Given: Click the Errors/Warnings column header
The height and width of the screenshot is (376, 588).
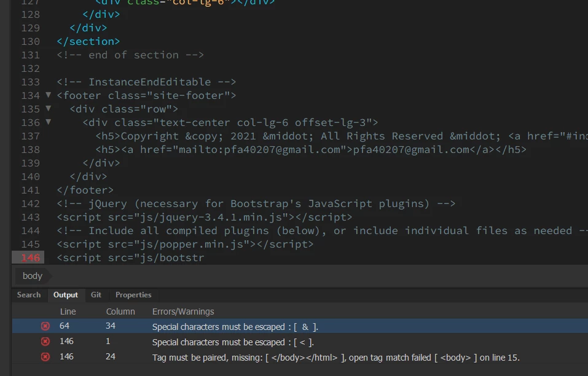Looking at the screenshot, I should tap(183, 311).
